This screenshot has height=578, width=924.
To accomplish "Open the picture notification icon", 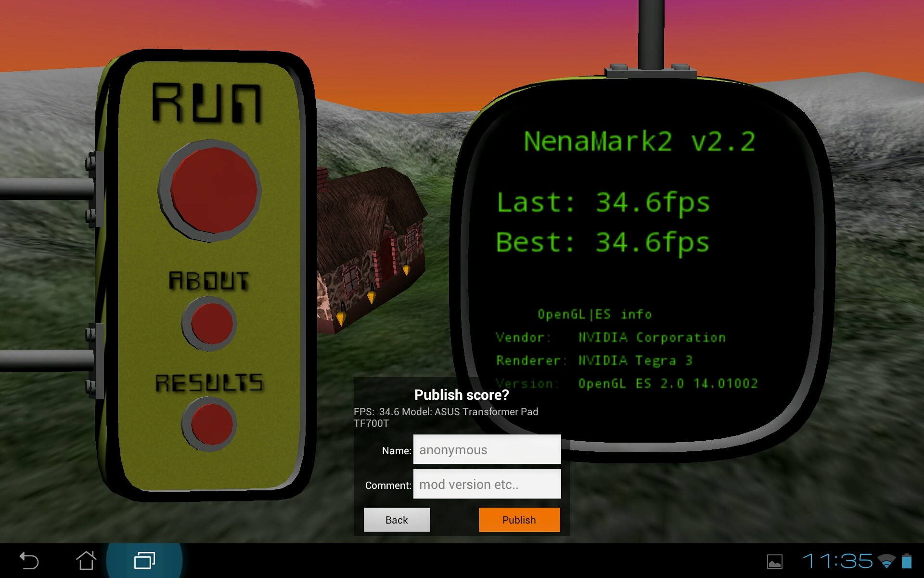I will (774, 562).
